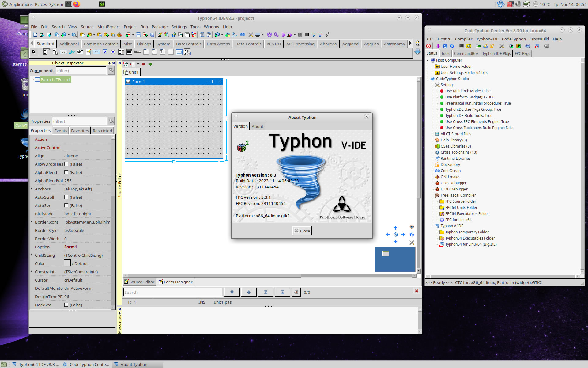The width and height of the screenshot is (588, 368).
Task: Click the blue designer overview thumbnail
Action: coord(395,259)
